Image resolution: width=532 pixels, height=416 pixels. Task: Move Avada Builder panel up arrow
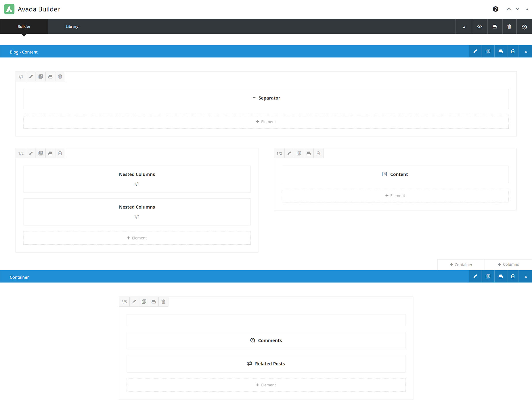coord(509,9)
